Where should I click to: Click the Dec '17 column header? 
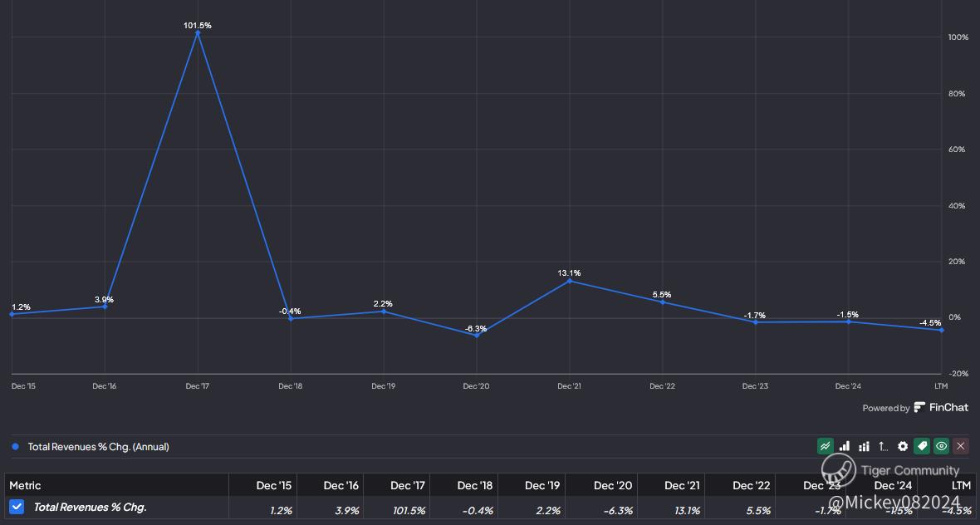[408, 486]
